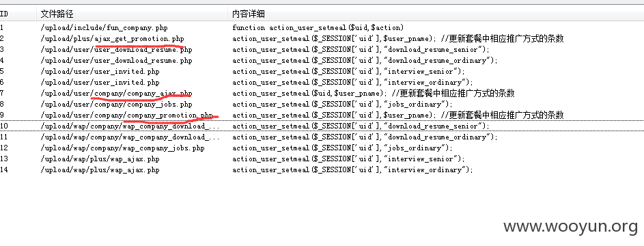
Task: Select the ID cell showing 12
Action: (3, 148)
